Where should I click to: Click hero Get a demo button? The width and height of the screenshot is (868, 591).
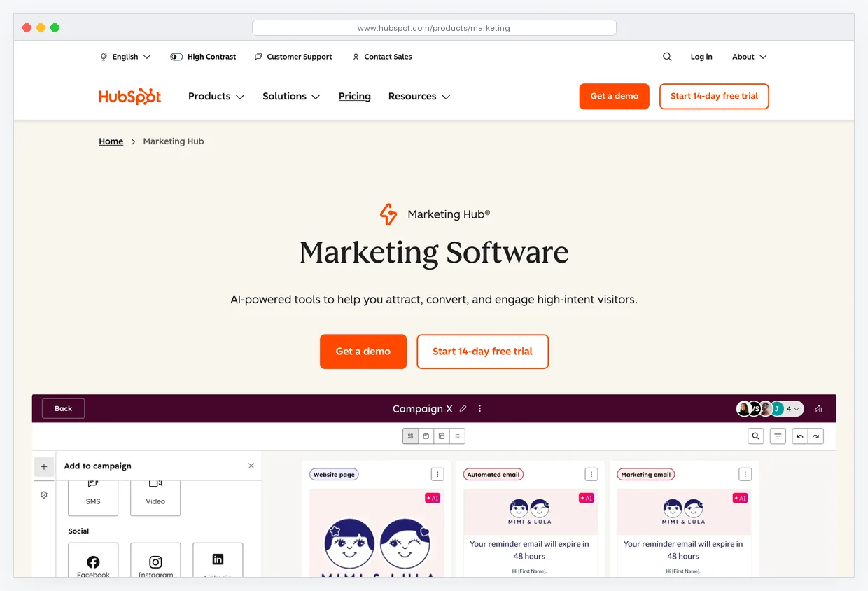(363, 352)
